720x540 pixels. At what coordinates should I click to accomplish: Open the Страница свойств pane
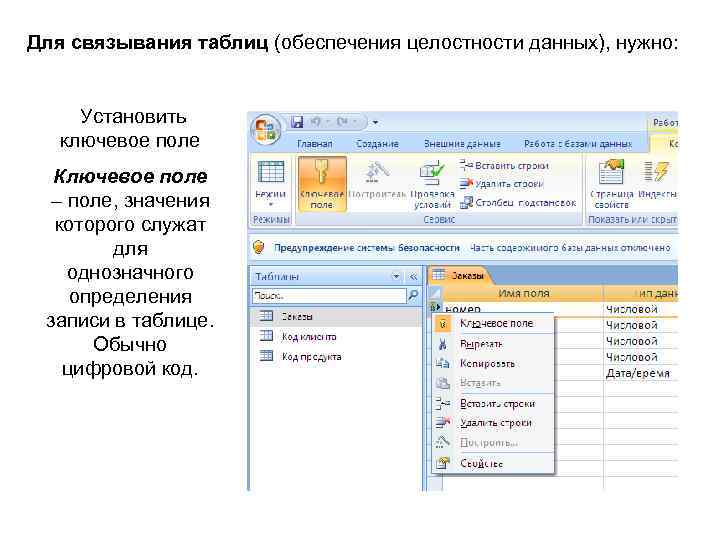click(612, 184)
